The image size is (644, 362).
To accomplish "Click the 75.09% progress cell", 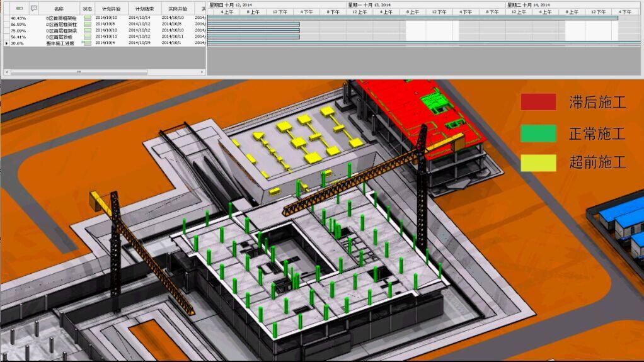I will (x=18, y=30).
